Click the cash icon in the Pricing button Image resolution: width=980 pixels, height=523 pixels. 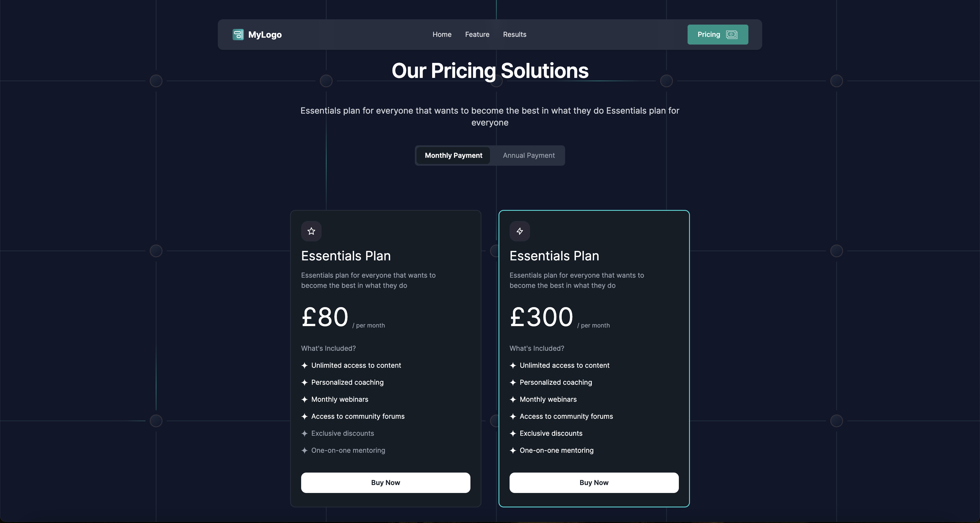pos(732,35)
